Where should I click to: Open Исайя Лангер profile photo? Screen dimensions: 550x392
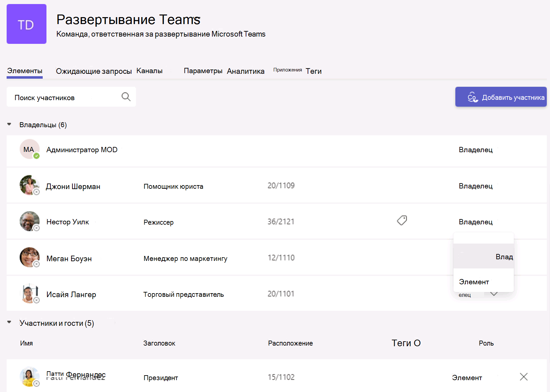29,293
